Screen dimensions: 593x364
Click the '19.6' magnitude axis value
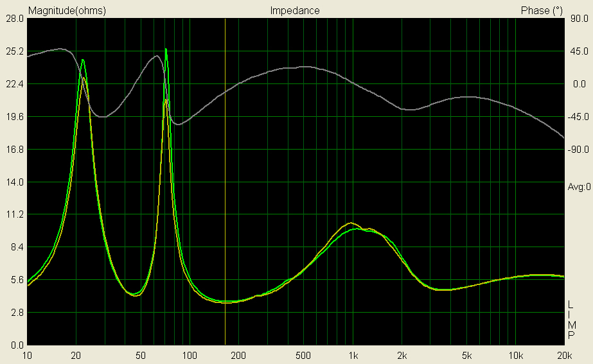coord(15,117)
